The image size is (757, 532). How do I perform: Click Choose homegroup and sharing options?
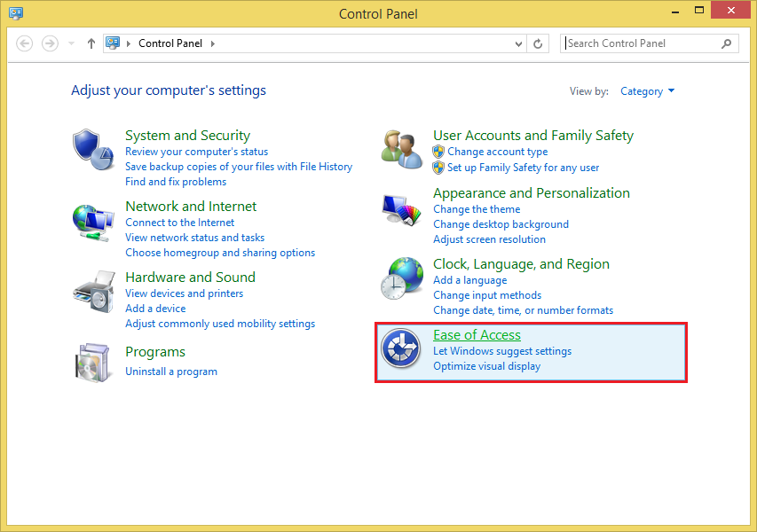point(220,252)
